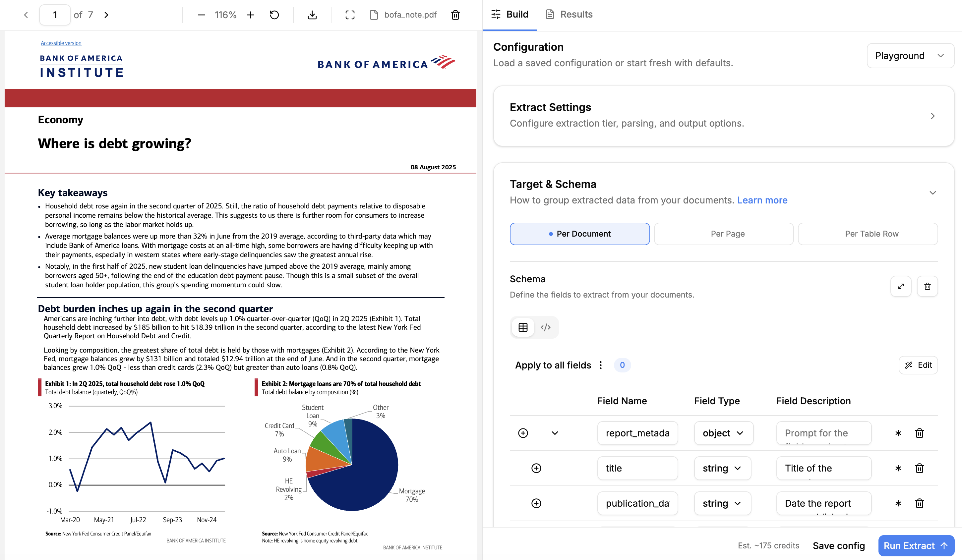The width and height of the screenshot is (962, 560).
Task: Click the page number input field
Action: tap(55, 15)
